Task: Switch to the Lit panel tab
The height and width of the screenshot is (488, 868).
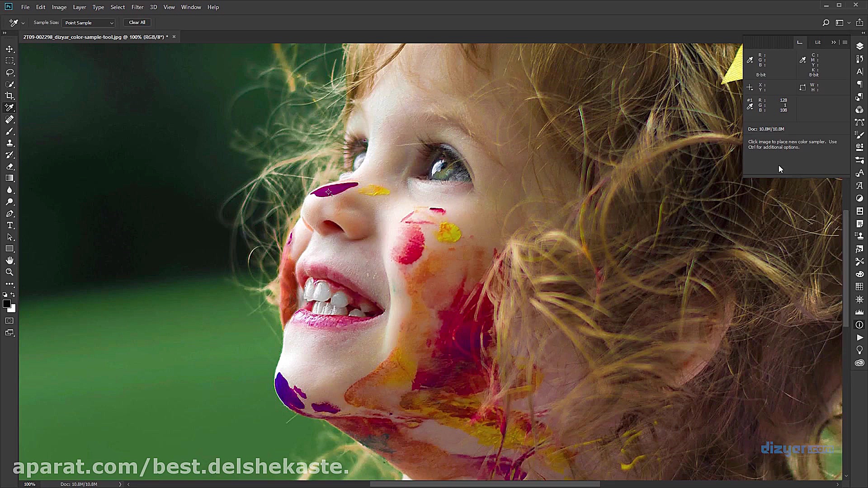Action: [x=817, y=42]
